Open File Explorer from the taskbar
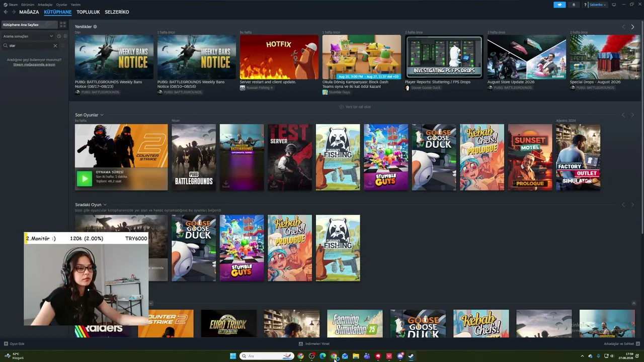 (x=356, y=356)
